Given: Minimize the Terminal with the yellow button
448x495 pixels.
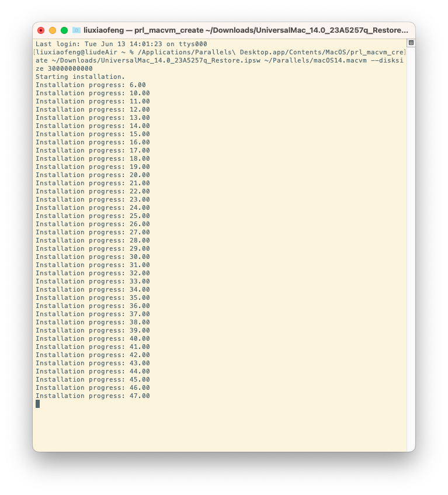Looking at the screenshot, I should point(53,30).
